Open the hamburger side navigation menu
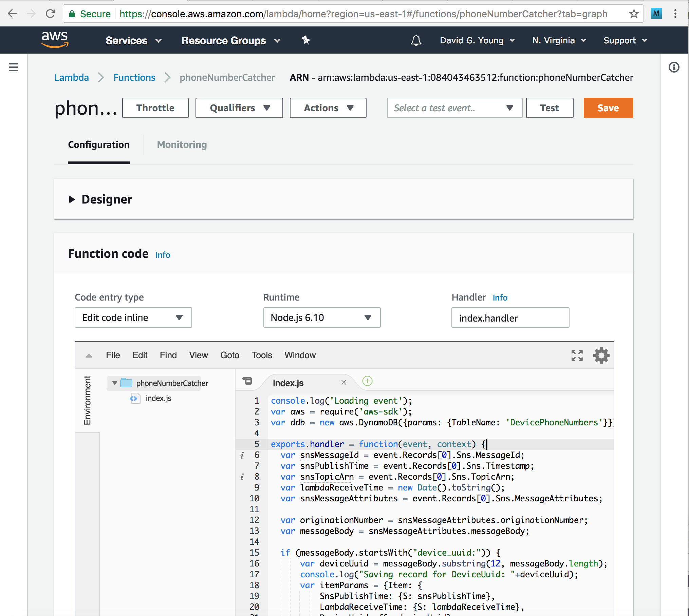This screenshot has width=689, height=616. tap(14, 67)
